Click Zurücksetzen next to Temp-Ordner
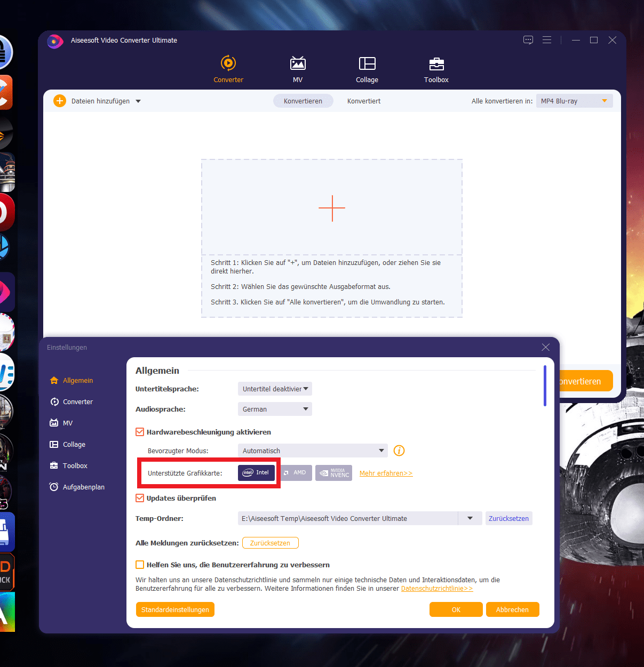Image resolution: width=644 pixels, height=667 pixels. [509, 518]
